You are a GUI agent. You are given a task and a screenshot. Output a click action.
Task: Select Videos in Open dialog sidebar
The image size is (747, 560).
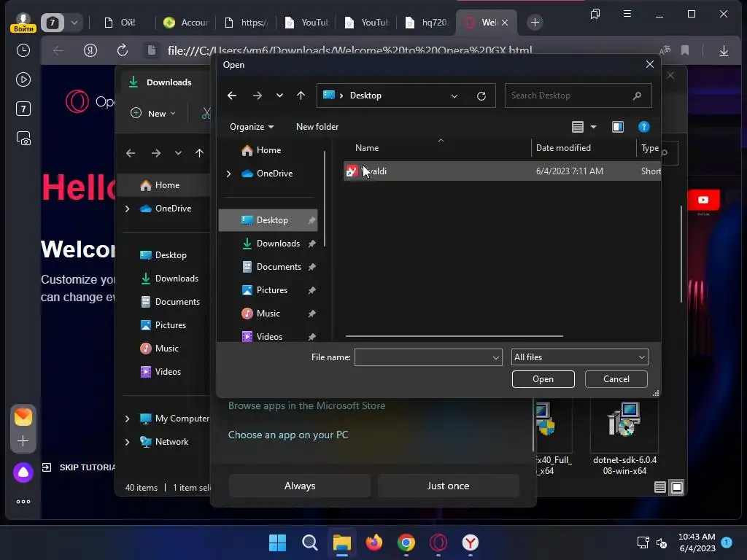[x=270, y=337]
